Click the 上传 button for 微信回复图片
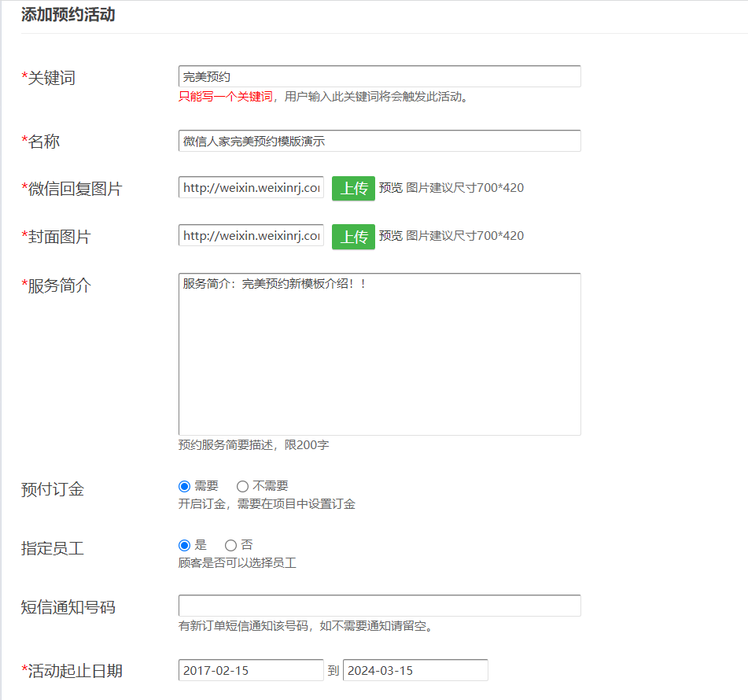 [353, 189]
